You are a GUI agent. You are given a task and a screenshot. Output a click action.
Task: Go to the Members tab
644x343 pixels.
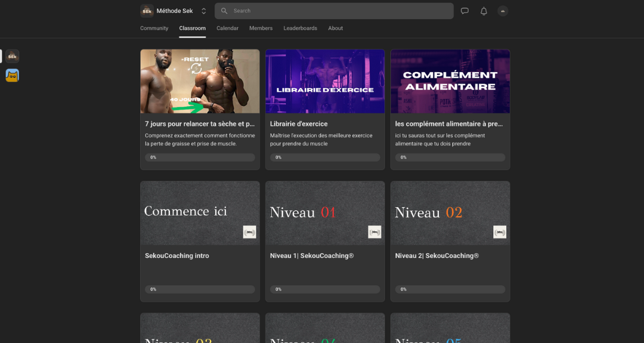click(x=261, y=28)
